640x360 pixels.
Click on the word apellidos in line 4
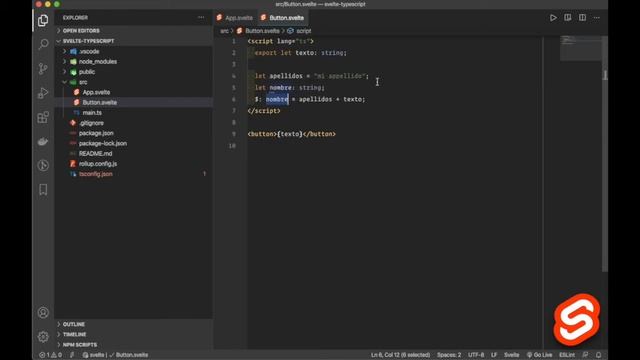pos(286,76)
